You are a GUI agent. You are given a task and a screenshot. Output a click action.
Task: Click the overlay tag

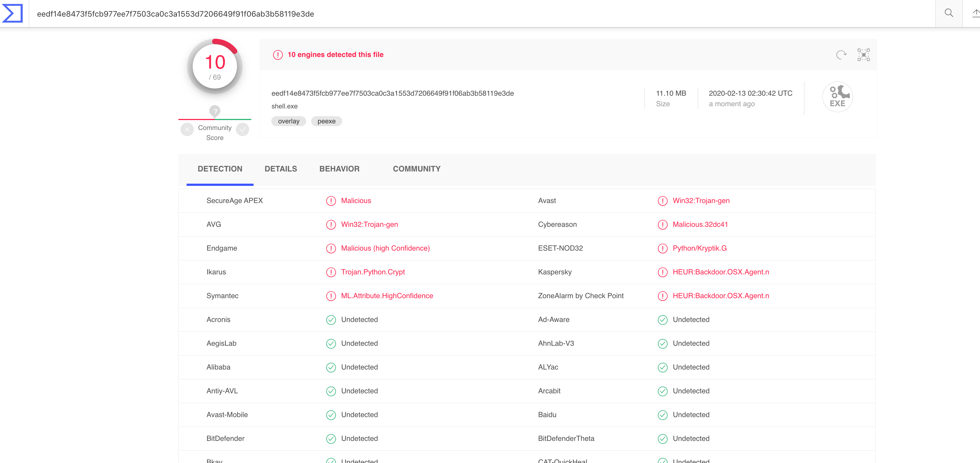288,121
